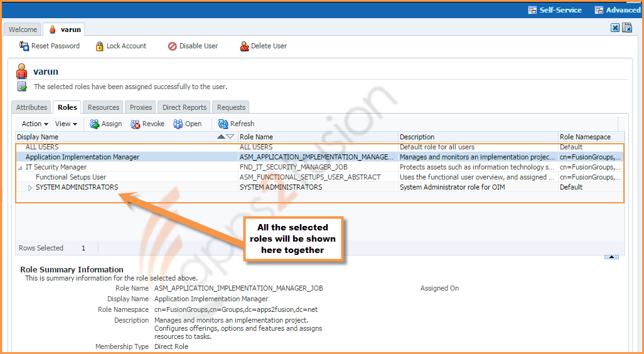
Task: Open the Proxies tab
Action: (x=141, y=107)
